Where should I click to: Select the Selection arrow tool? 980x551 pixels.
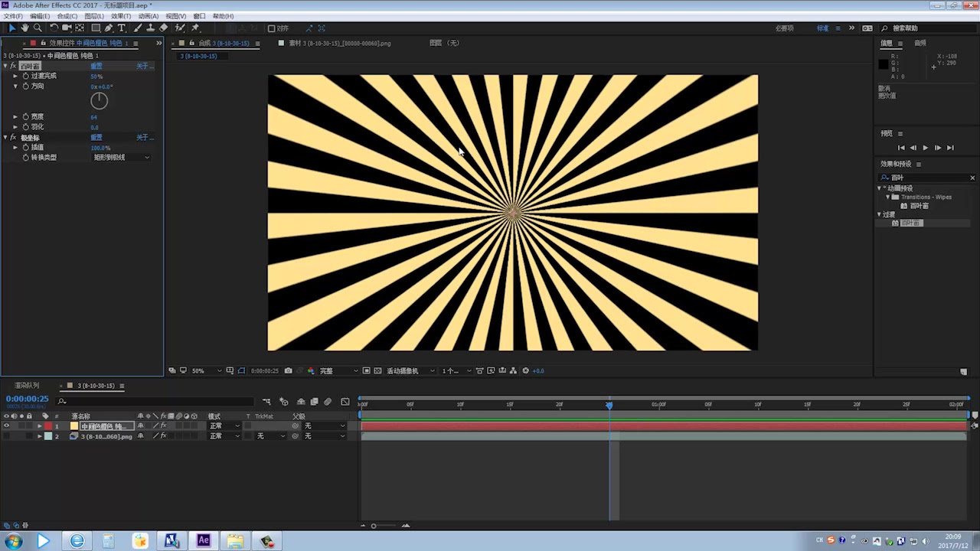tap(12, 28)
